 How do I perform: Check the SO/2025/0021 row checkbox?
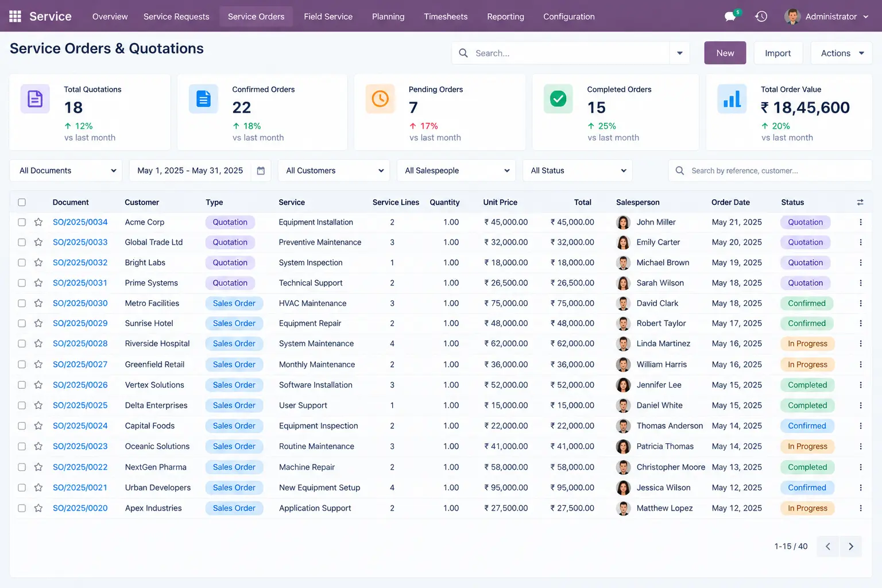[x=22, y=488]
